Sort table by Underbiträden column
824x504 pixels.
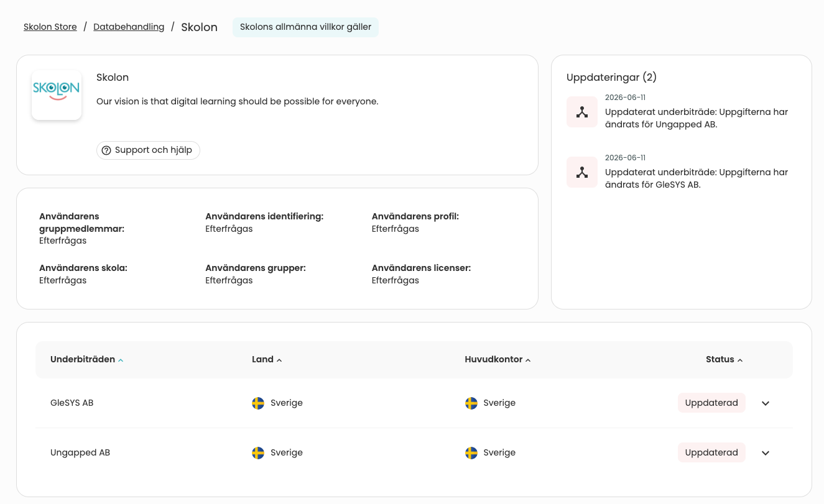pos(86,359)
